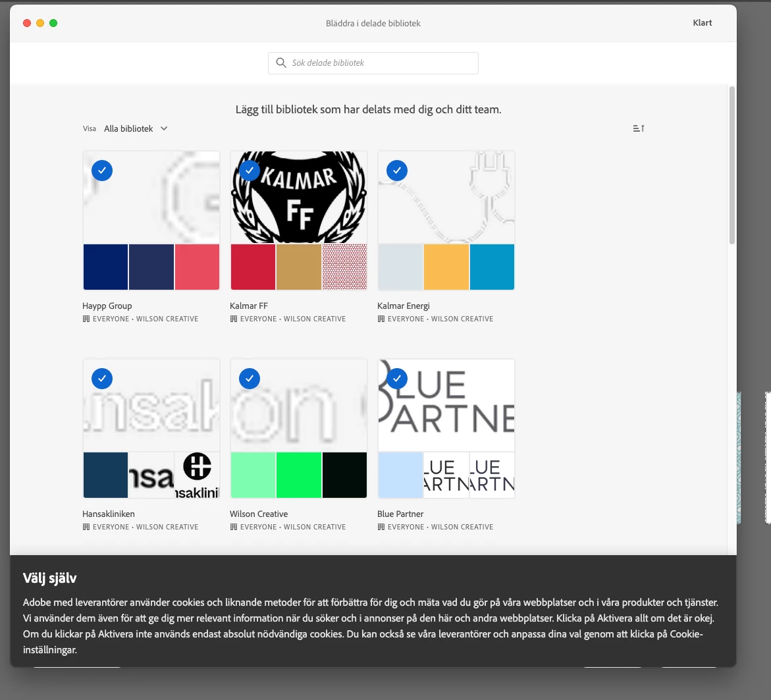Select Kalmar FF gold swatch
The image size is (771, 700).
(298, 267)
